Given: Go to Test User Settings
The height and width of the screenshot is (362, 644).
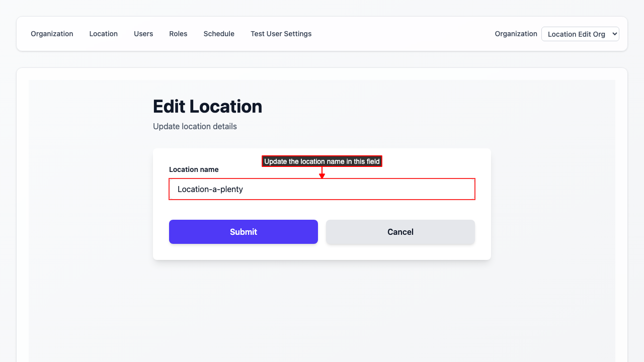Looking at the screenshot, I should click(x=281, y=34).
